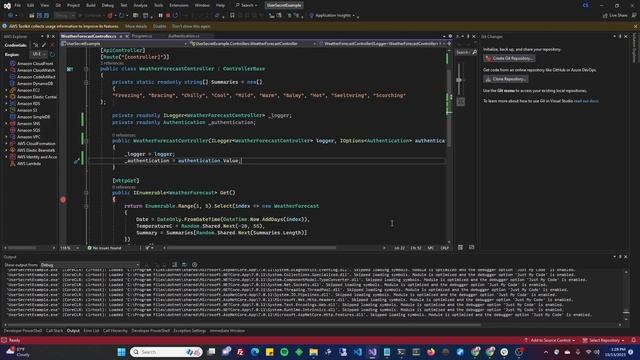Adjust the diagnostics zoom slider

pyautogui.click(x=459, y=80)
